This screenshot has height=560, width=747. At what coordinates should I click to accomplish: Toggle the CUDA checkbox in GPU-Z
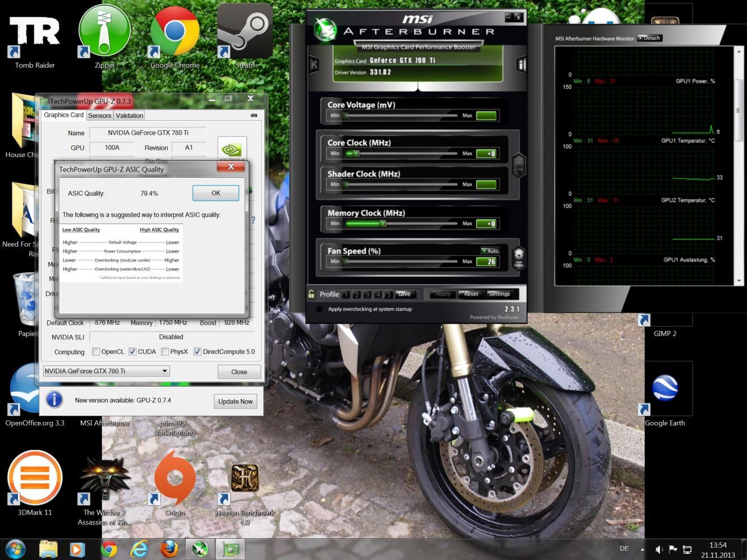coord(133,352)
